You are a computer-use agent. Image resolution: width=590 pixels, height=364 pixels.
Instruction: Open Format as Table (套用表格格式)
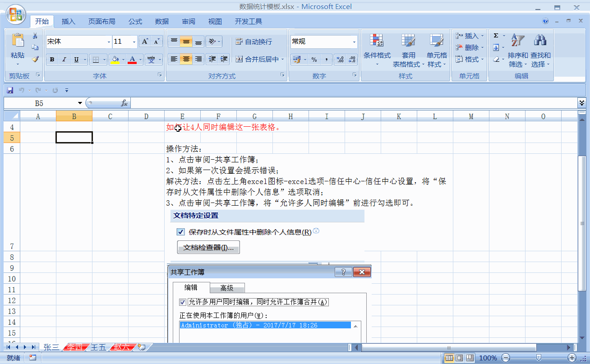tap(409, 50)
